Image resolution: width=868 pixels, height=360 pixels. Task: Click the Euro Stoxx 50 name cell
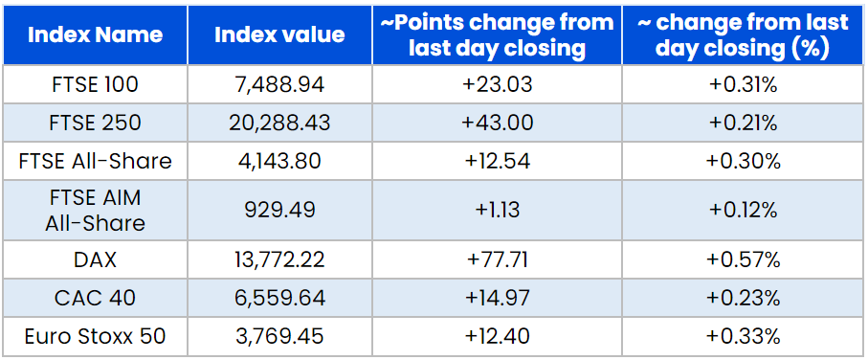tap(95, 336)
